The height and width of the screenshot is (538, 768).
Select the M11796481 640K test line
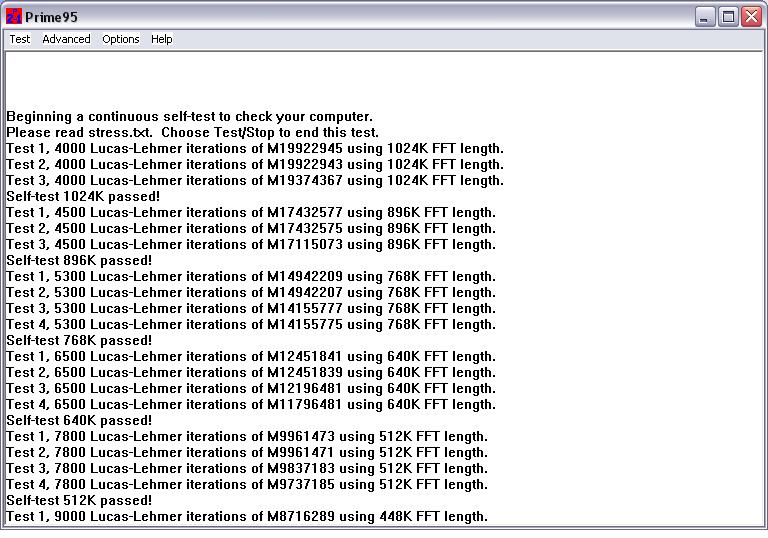[x=251, y=405]
